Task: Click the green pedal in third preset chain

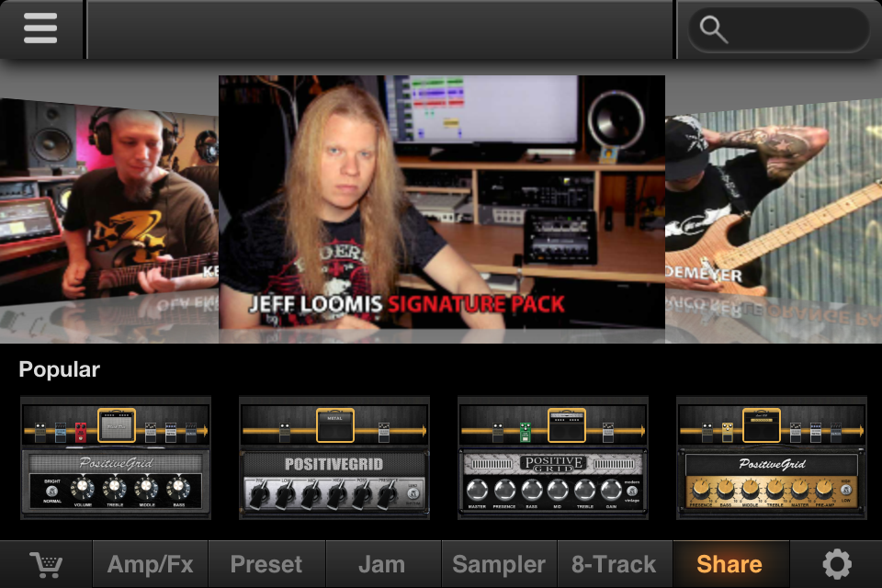Action: 525,432
